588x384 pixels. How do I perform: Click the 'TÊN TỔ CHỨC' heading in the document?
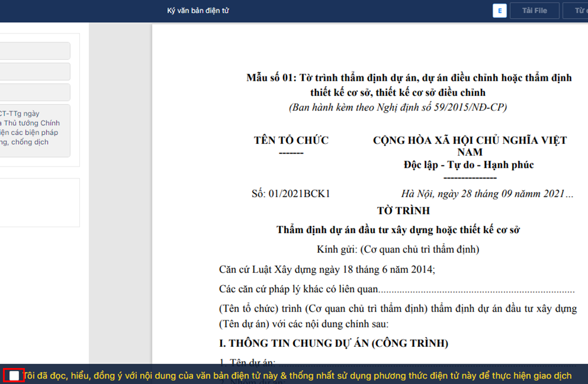tap(291, 140)
